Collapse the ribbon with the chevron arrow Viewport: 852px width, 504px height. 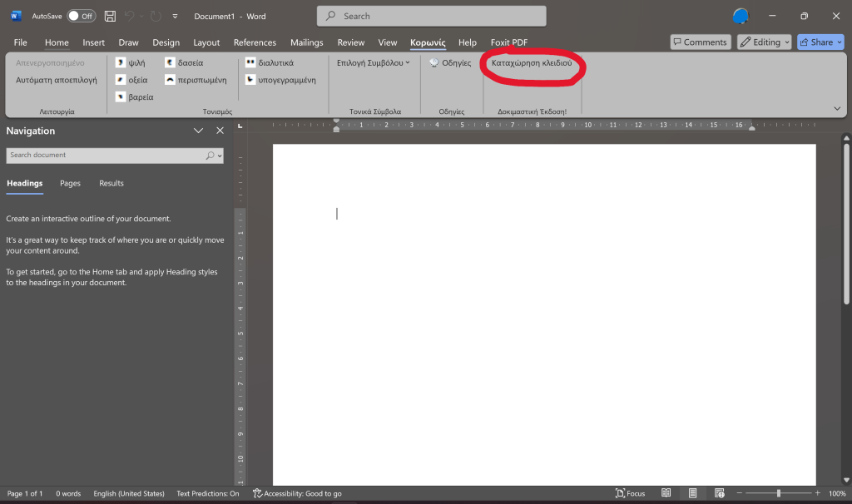coord(836,108)
